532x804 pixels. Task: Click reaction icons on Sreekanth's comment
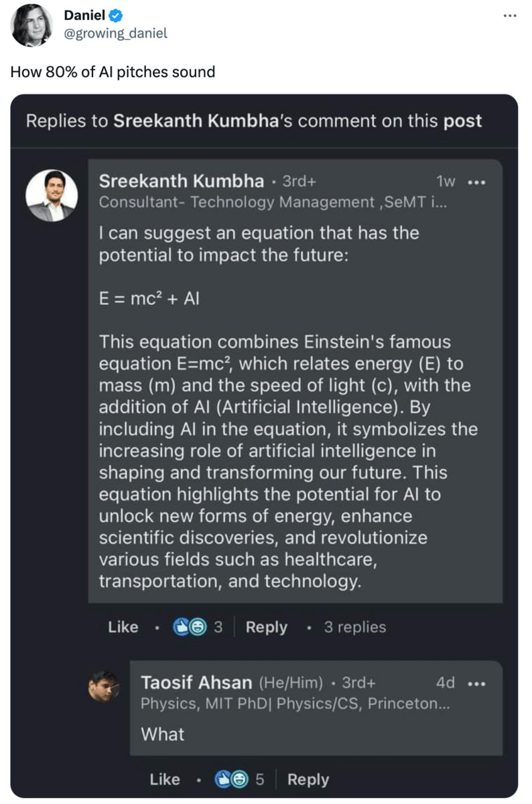(x=190, y=627)
